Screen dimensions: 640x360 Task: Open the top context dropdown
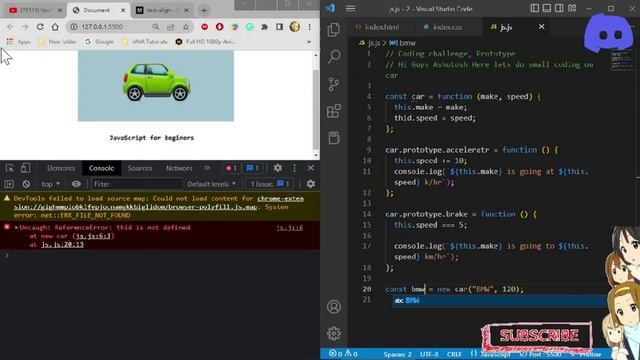(51, 184)
